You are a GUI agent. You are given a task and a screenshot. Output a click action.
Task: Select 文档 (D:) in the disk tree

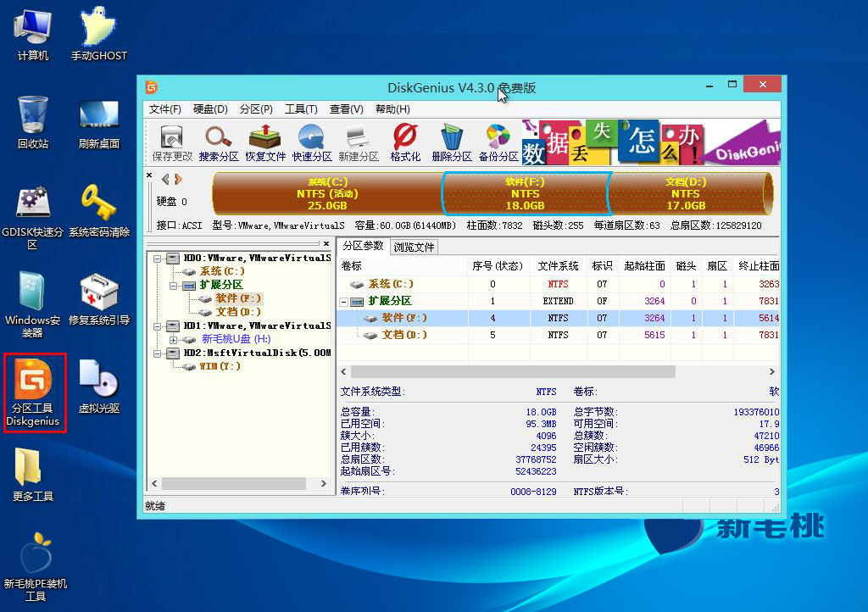pyautogui.click(x=238, y=312)
